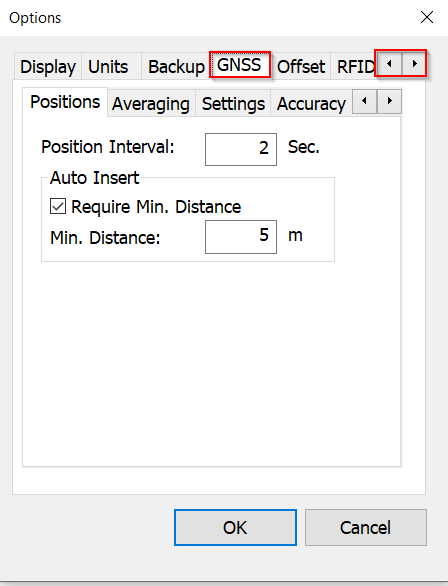Select the Positions sub-tab

[65, 102]
